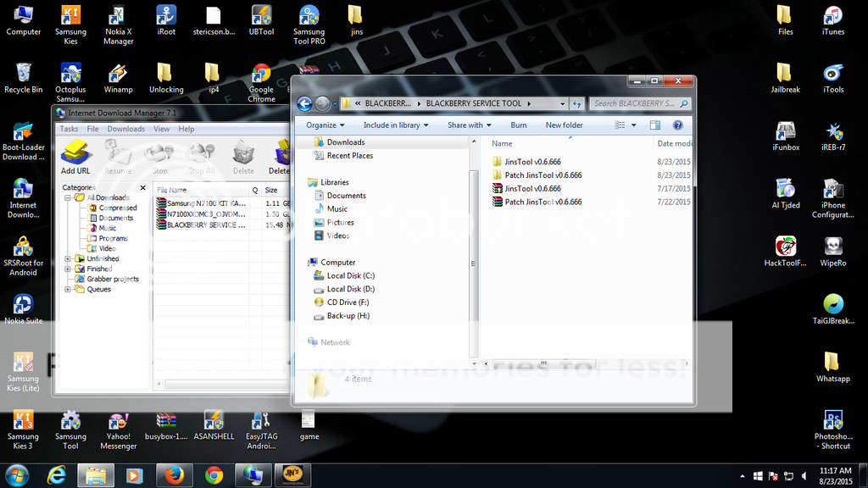
Task: Open the Tasks menu in IDM
Action: tap(69, 129)
